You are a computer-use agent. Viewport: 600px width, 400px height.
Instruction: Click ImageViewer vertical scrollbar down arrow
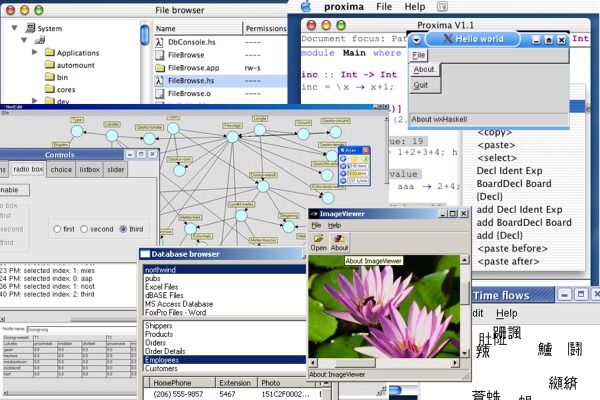(465, 353)
